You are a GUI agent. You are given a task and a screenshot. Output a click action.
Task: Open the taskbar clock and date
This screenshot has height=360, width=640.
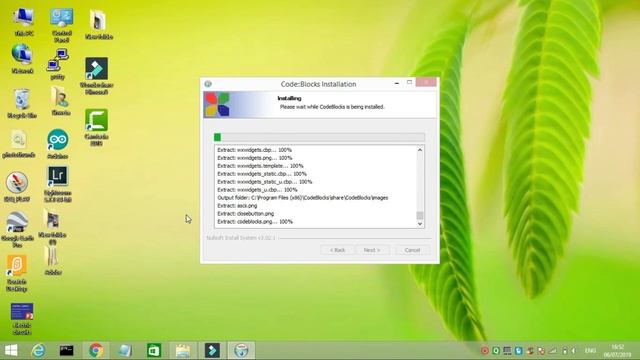618,351
